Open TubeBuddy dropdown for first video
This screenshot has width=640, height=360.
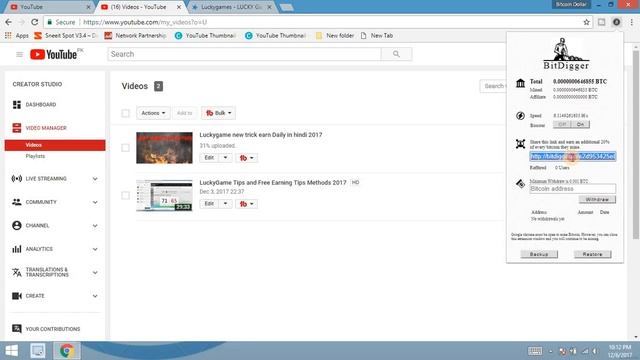247,158
